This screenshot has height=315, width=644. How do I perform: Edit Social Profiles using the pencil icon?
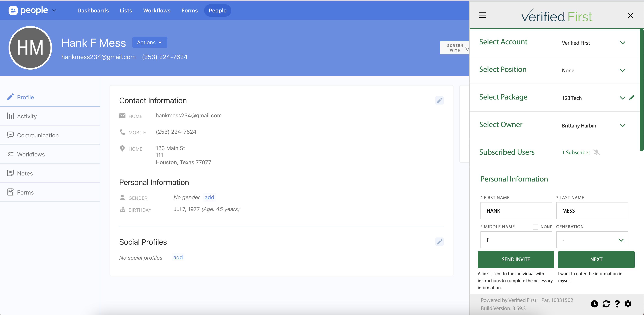click(x=439, y=242)
